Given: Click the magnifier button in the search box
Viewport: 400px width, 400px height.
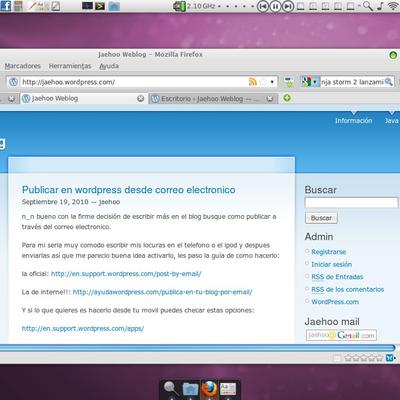Looking at the screenshot, I should point(389,82).
